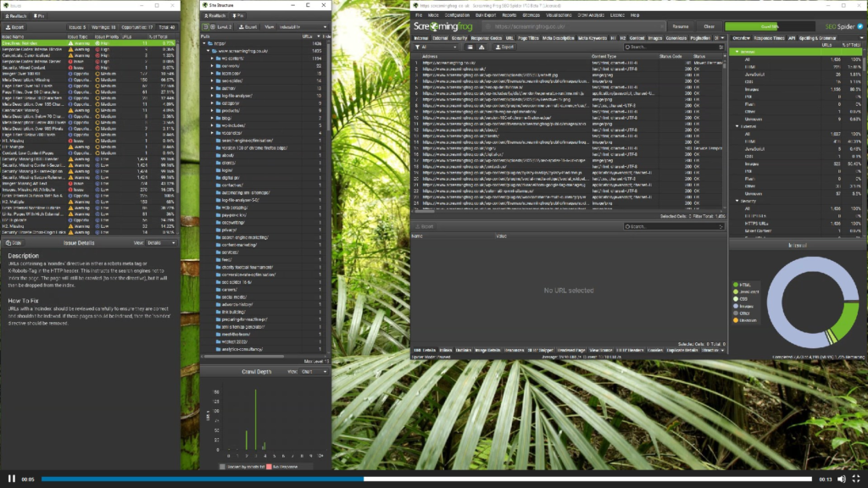Switch to list view icon
This screenshot has height=488, width=868.
[x=470, y=47]
